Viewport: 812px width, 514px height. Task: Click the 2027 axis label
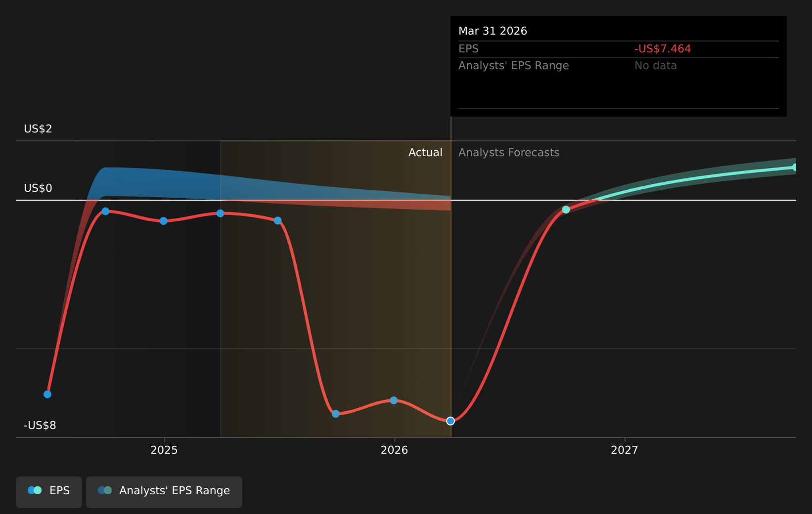(625, 450)
